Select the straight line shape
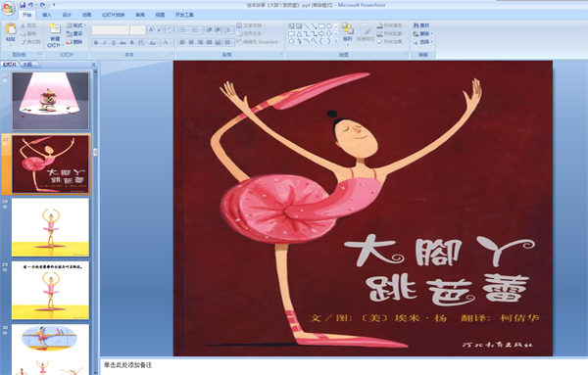The height and width of the screenshot is (375, 588). click(307, 26)
